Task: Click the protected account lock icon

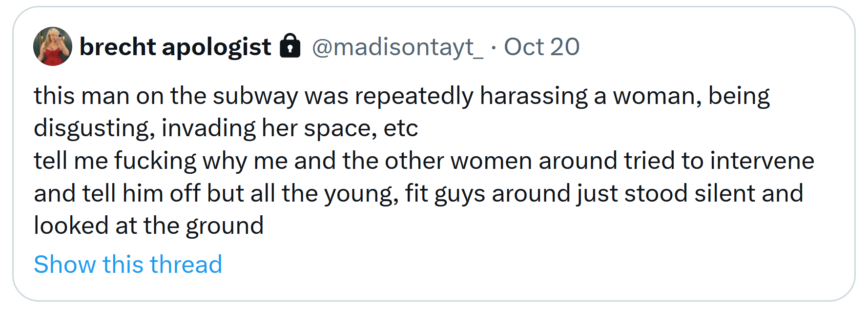Action: point(290,45)
